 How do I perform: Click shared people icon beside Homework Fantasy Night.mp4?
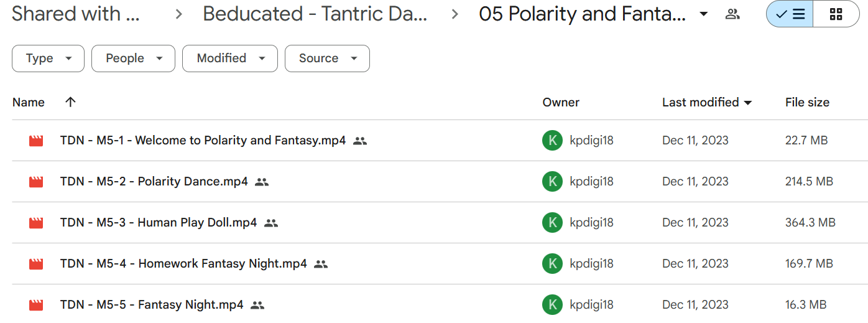pyautogui.click(x=321, y=264)
